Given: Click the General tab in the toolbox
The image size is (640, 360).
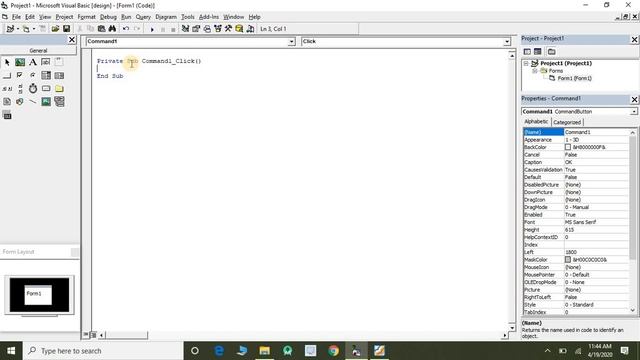Looking at the screenshot, I should (x=38, y=51).
